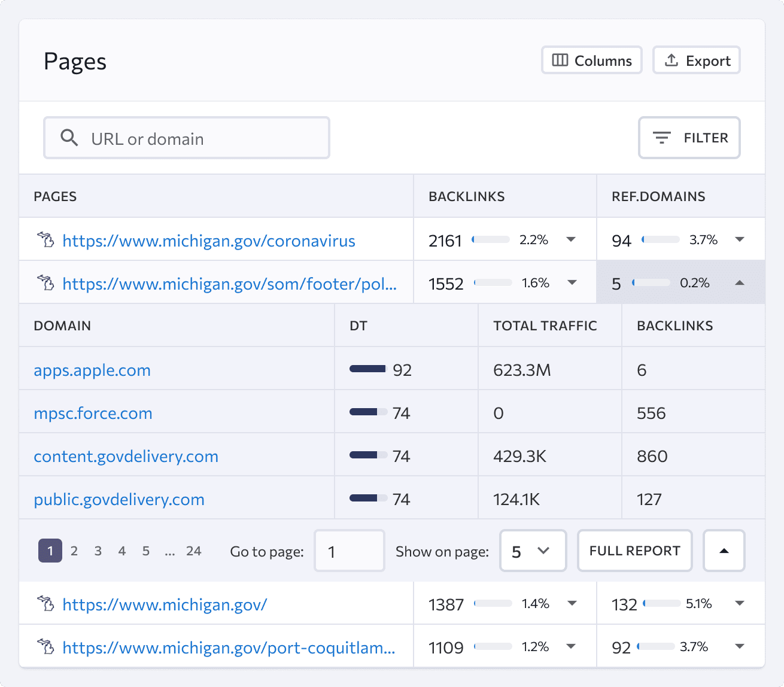
Task: Click total traffic value 623.3M
Action: click(522, 370)
